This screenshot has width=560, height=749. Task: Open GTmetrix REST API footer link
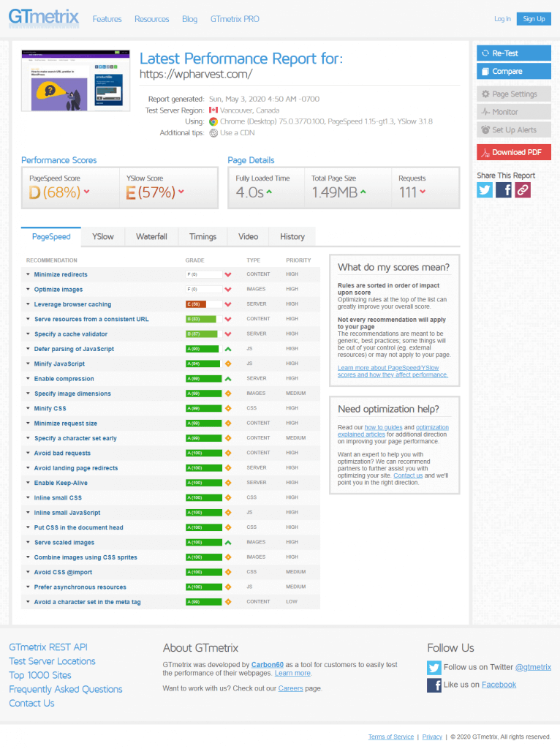coord(48,647)
